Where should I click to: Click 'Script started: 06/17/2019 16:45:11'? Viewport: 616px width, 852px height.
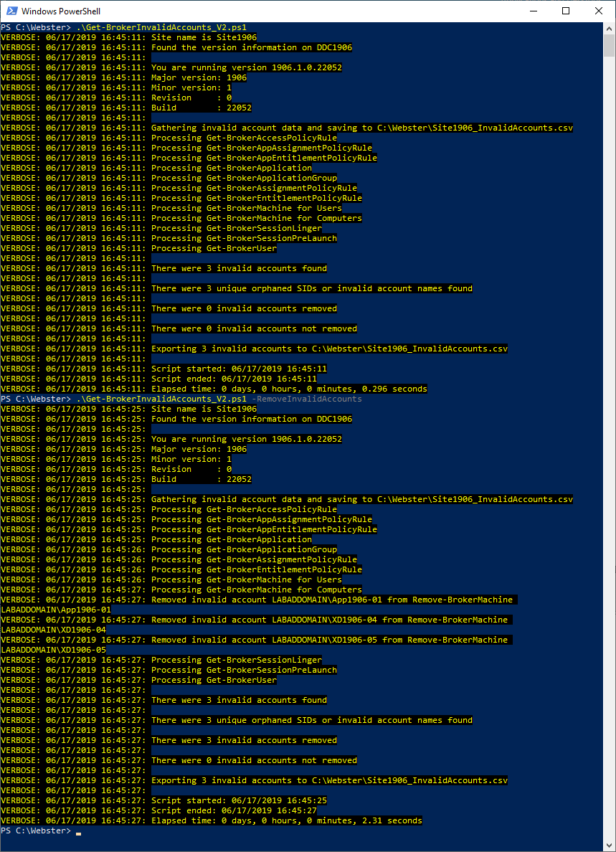[239, 369]
